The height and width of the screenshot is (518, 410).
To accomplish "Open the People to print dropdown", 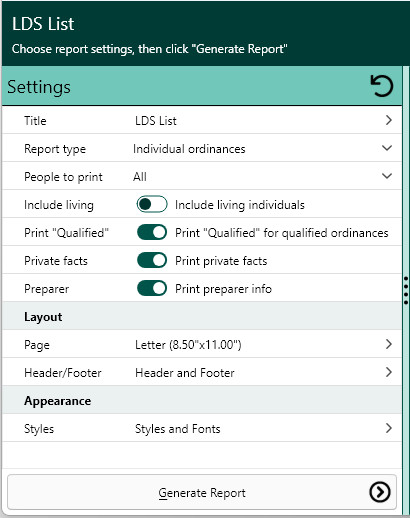I will pos(387,176).
